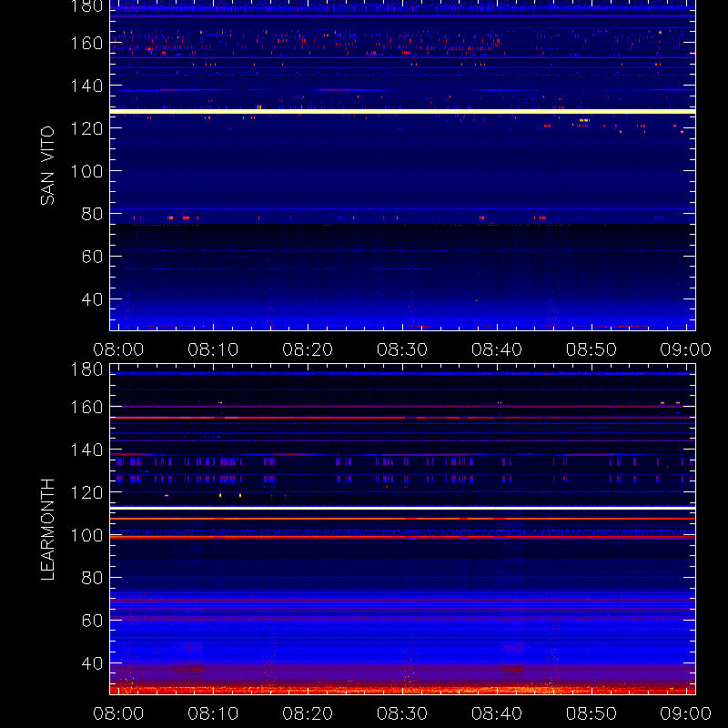The width and height of the screenshot is (728, 728).
Task: Click the LEARMONTH axis label
Action: [x=47, y=530]
